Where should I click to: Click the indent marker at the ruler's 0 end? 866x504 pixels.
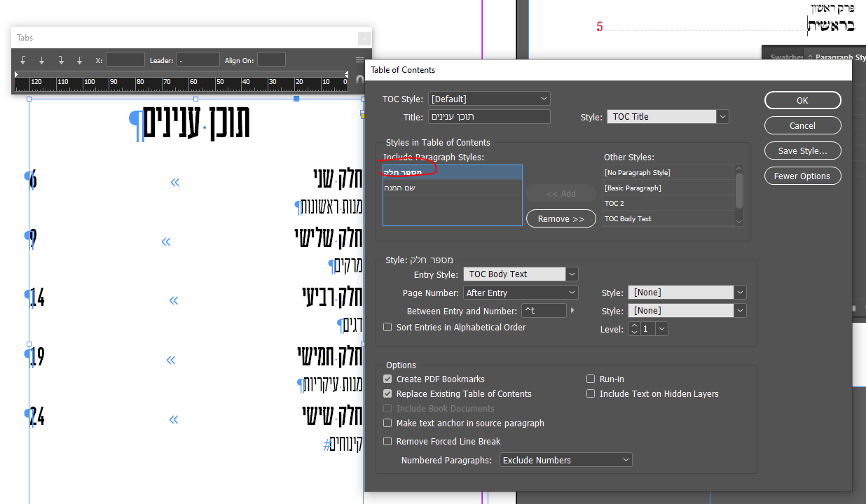click(345, 73)
